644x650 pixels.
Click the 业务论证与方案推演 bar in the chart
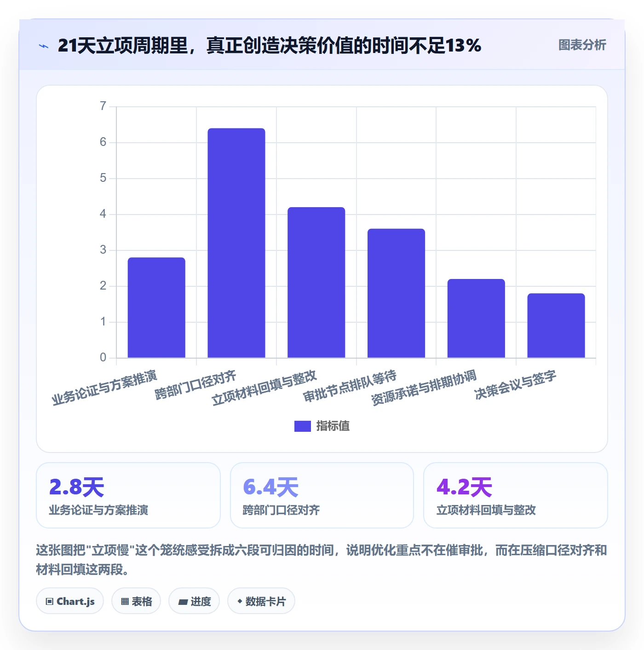pyautogui.click(x=156, y=308)
